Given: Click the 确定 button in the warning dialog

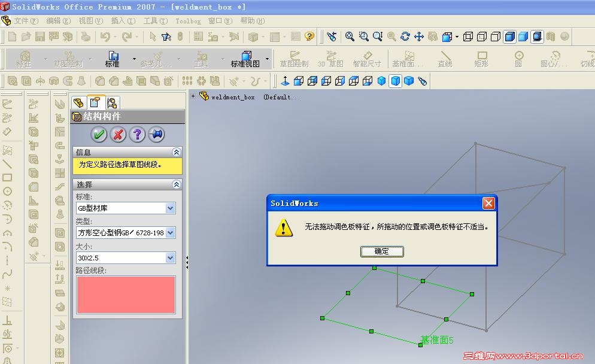Looking at the screenshot, I should [x=382, y=251].
